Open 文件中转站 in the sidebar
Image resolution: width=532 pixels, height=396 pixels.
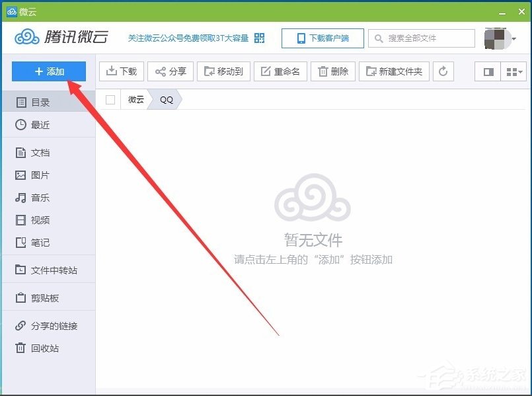pos(45,269)
